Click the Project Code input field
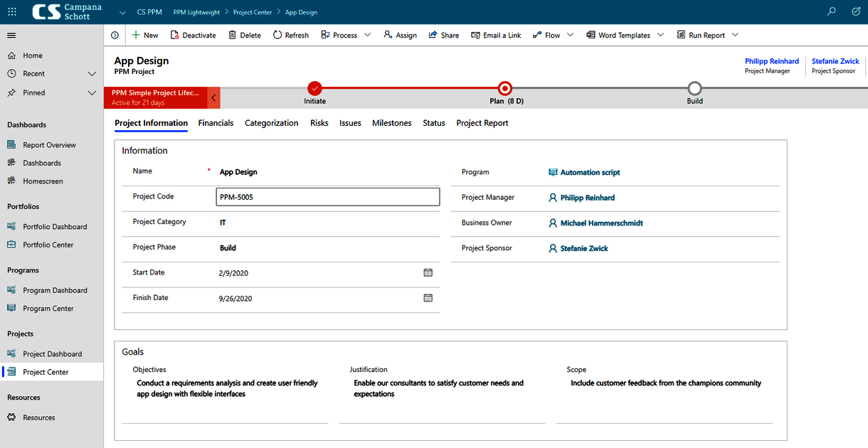This screenshot has width=868, height=448. point(328,197)
